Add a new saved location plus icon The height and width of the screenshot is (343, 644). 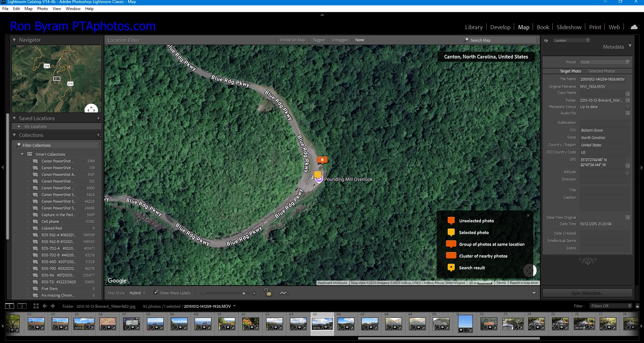click(98, 118)
